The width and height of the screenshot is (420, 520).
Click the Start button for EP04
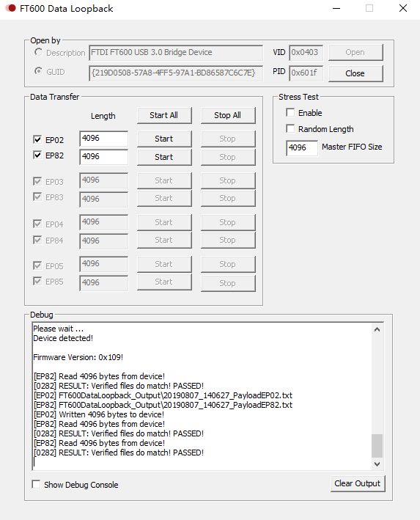[x=164, y=222]
